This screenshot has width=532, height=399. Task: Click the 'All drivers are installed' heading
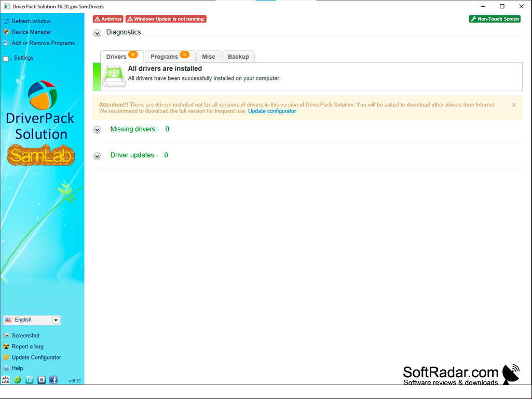(x=165, y=68)
